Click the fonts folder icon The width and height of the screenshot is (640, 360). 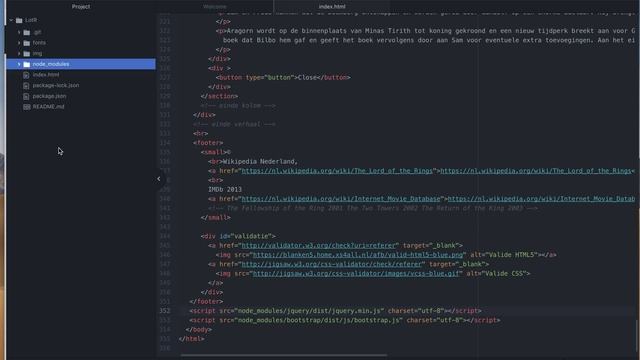(x=27, y=43)
